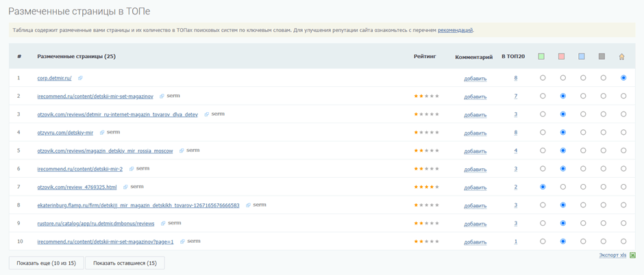This screenshot has width=644, height=275.
Task: Open the 'рекомендаций' link in the notice
Action: [455, 30]
